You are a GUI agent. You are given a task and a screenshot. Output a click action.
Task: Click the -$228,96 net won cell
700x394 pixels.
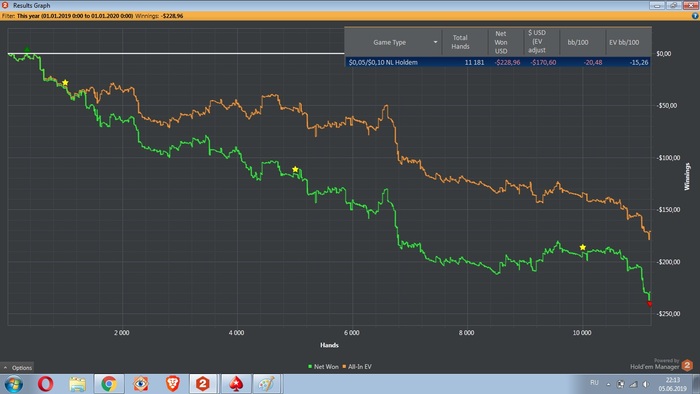[x=507, y=62]
